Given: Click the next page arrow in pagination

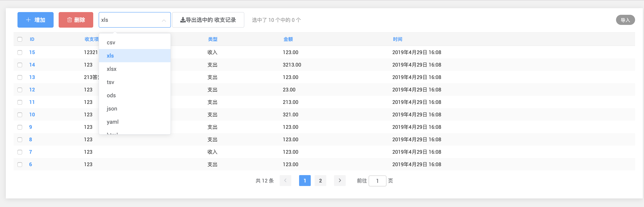Looking at the screenshot, I should point(339,181).
